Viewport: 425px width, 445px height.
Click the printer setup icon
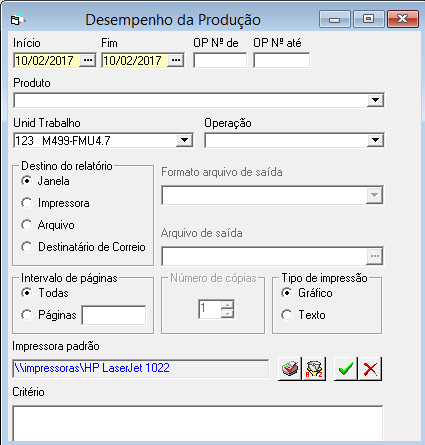[x=290, y=369]
